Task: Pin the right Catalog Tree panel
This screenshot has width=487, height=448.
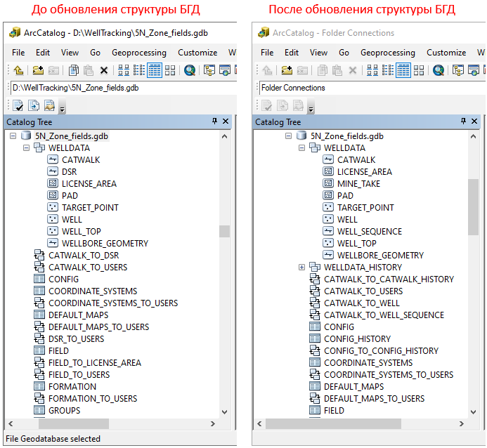Action: pyautogui.click(x=463, y=121)
